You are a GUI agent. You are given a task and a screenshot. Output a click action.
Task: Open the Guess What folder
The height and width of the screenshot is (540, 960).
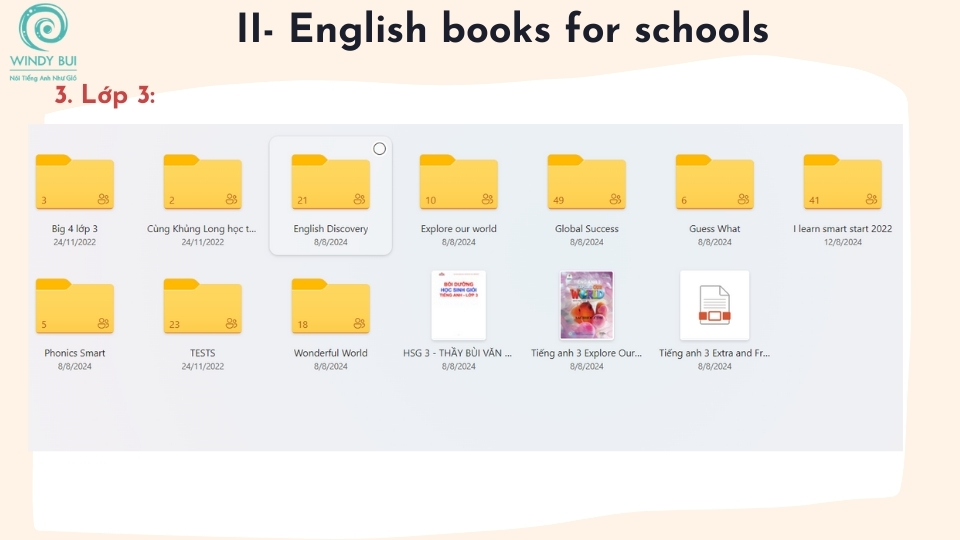715,183
